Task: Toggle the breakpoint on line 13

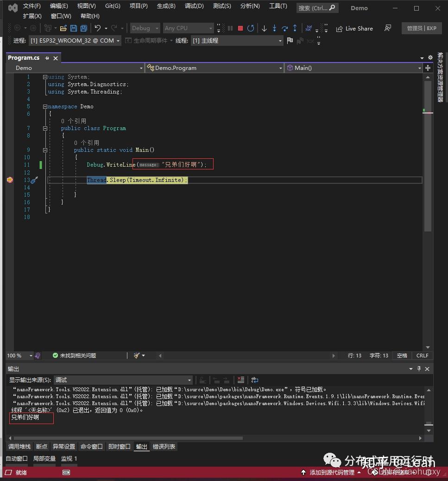Action: tap(10, 180)
